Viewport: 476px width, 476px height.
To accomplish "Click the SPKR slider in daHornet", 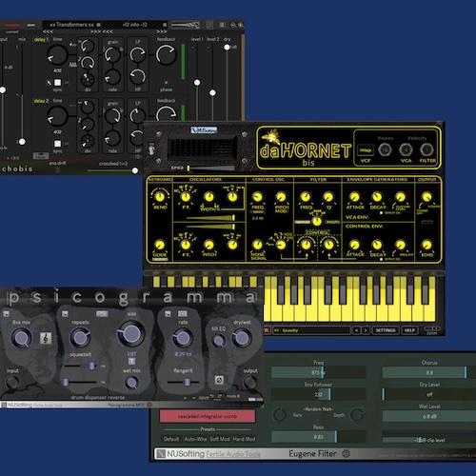I will point(211,169).
